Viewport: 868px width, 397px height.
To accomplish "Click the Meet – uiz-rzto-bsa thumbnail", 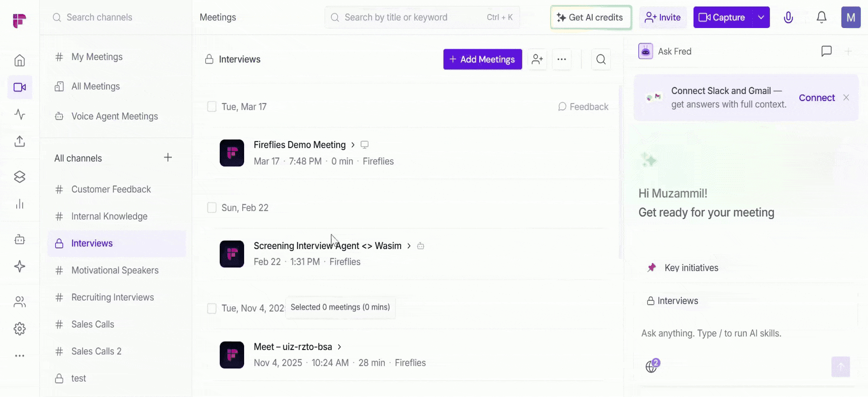I will [x=232, y=355].
